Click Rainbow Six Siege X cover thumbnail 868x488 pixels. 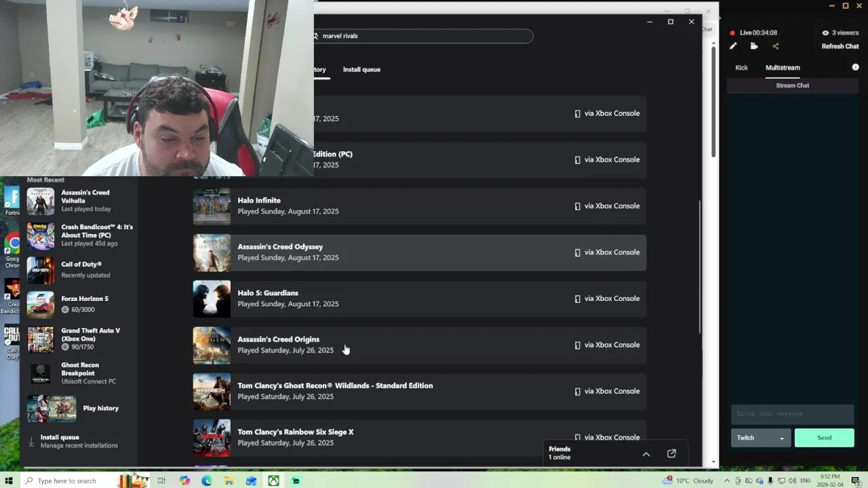pos(212,437)
